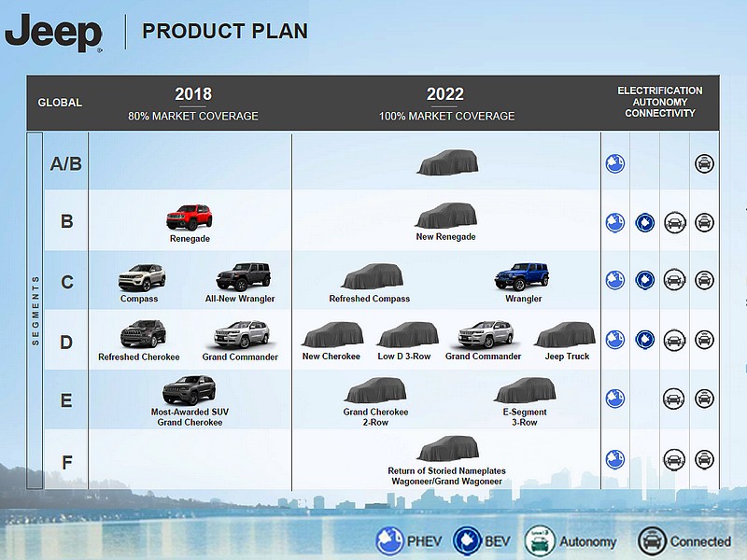Click the 2018 column header
This screenshot has height=560, width=747.
click(x=193, y=94)
